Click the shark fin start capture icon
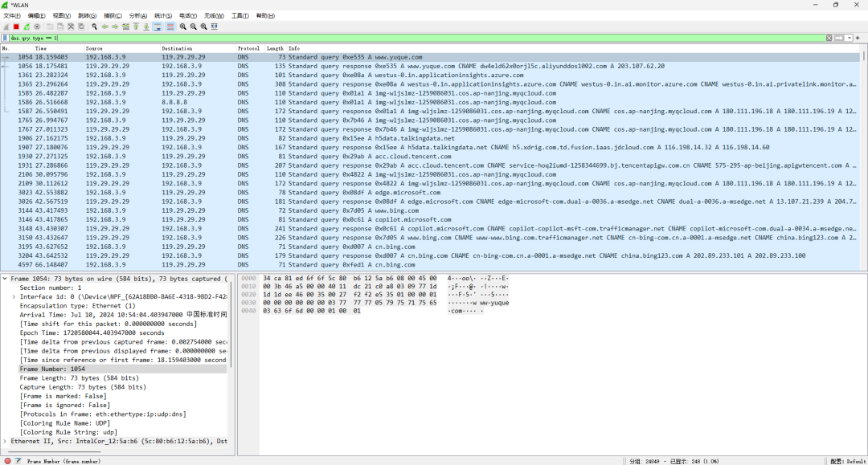Screen dimensions: 868x465 [x=6, y=27]
